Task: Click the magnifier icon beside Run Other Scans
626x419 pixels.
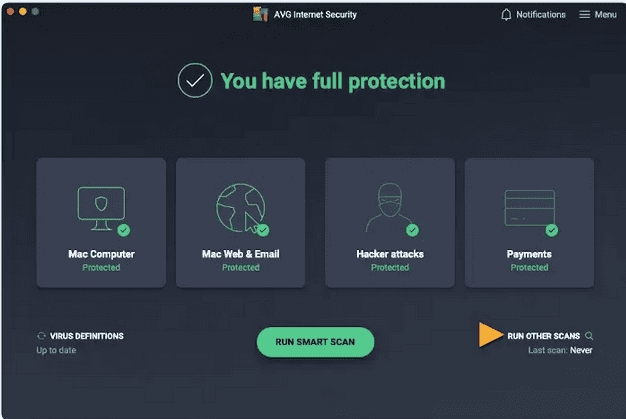Action: [589, 336]
